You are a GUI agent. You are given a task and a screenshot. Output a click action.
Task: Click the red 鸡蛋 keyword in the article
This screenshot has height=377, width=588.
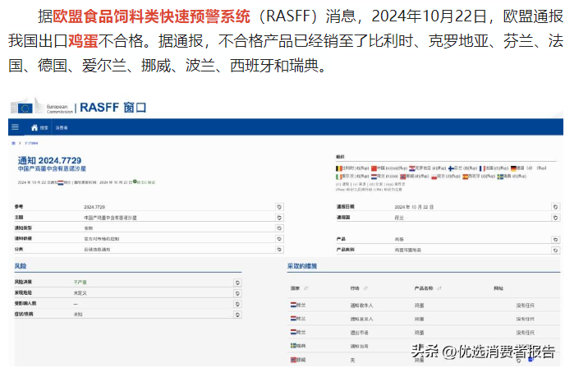pos(83,41)
